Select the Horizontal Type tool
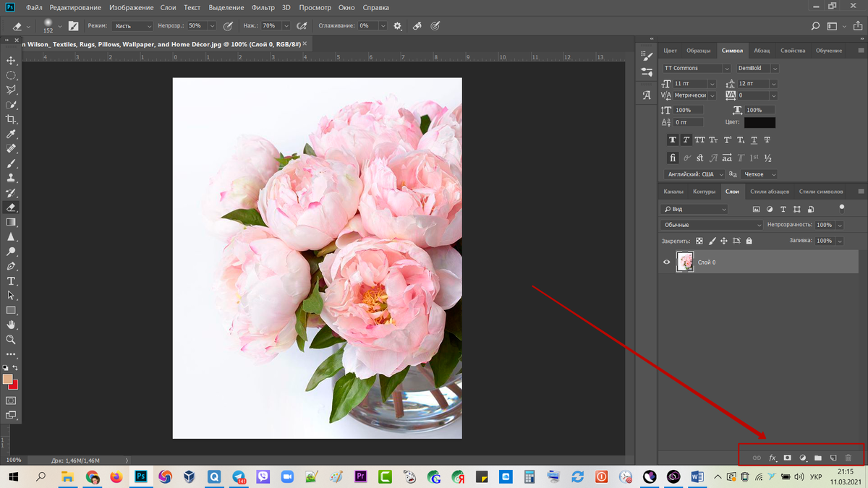Screen dimensions: 868x488 click(11, 281)
